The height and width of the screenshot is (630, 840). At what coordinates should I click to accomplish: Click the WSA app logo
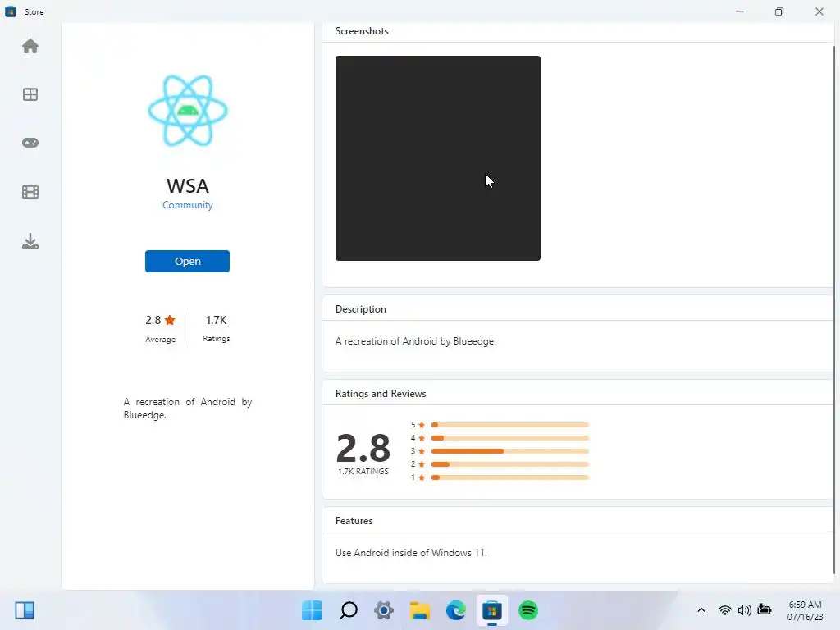pos(188,111)
